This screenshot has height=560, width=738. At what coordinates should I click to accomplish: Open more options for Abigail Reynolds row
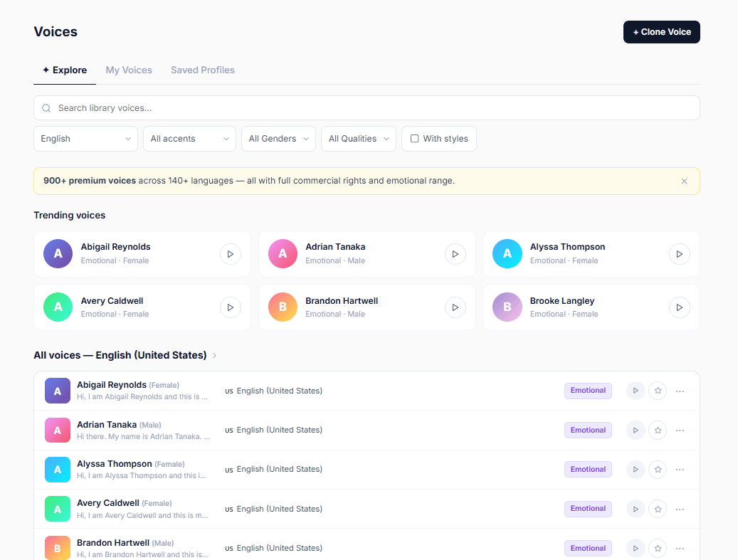680,391
